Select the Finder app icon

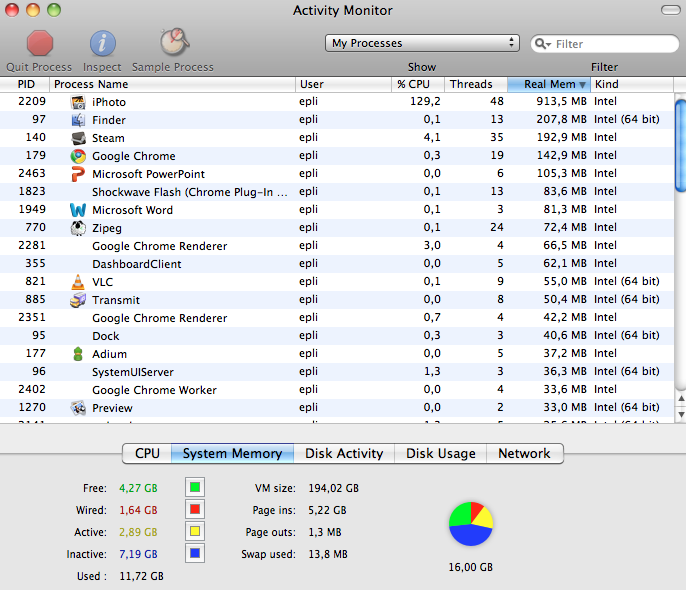pyautogui.click(x=78, y=120)
